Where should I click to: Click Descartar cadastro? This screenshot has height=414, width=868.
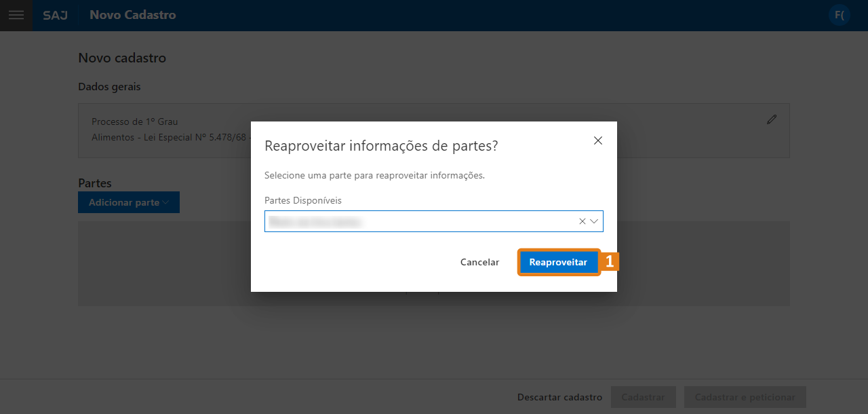pos(559,397)
